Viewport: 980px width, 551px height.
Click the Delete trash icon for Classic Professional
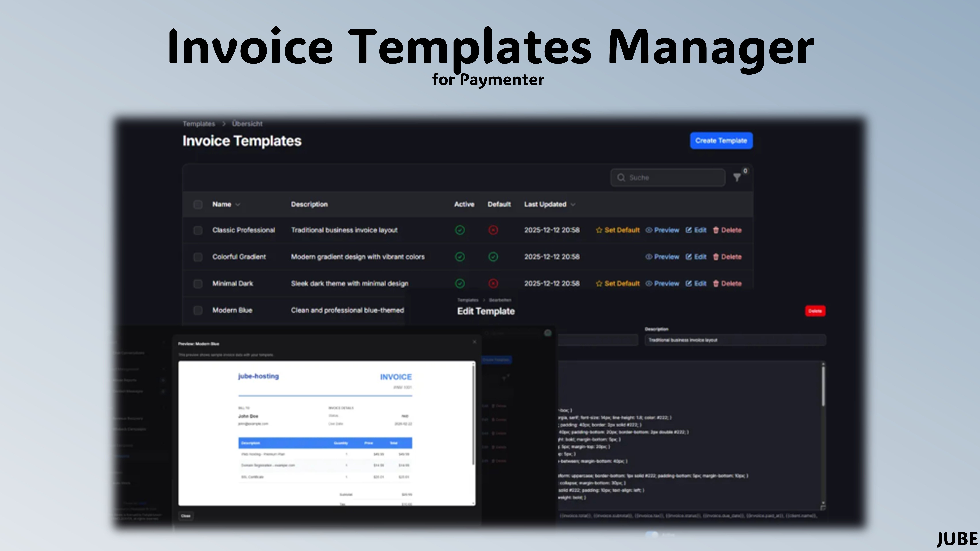[x=717, y=230]
